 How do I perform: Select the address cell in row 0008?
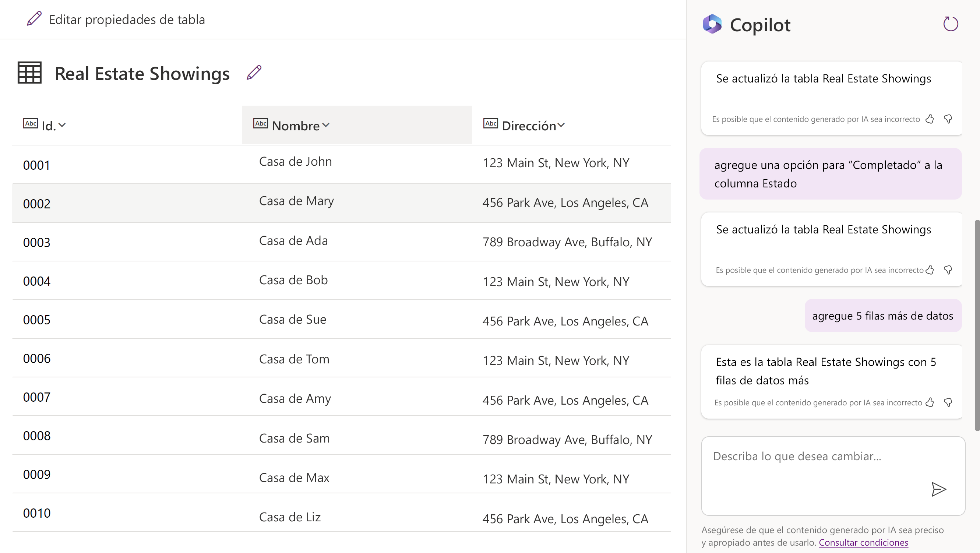tap(567, 440)
